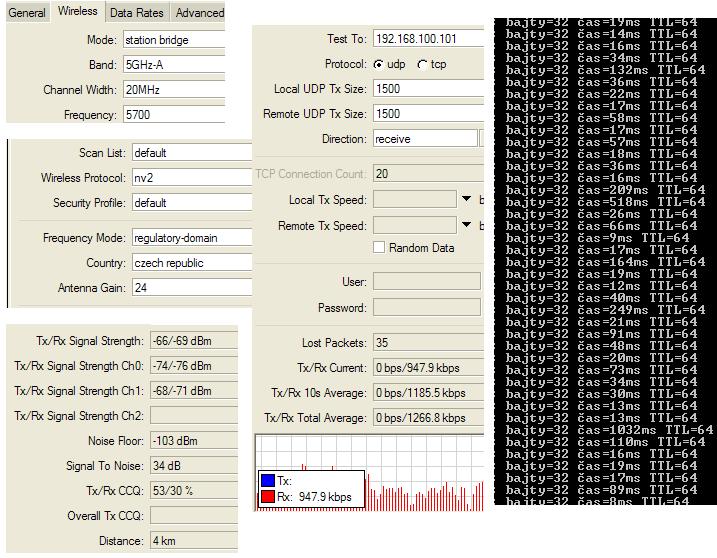
Task: Click the ping line with čas=249ms
Action: [x=605, y=310]
